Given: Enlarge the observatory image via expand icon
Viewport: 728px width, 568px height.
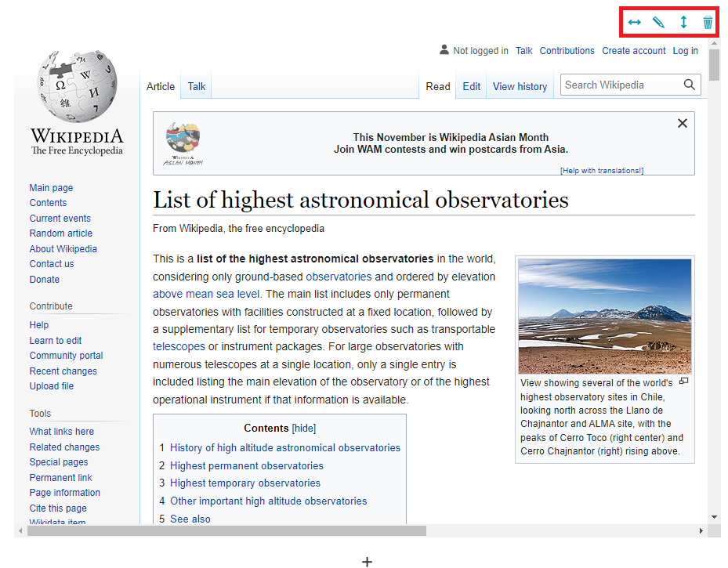Looking at the screenshot, I should [683, 382].
